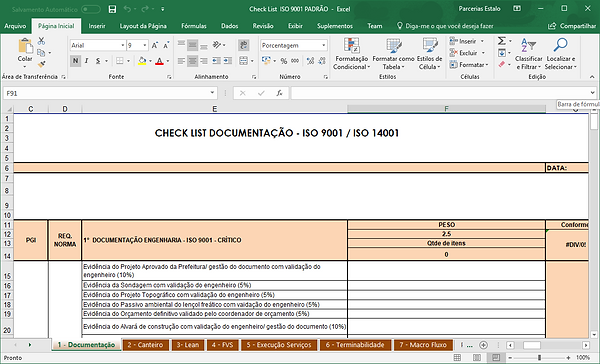This screenshot has height=364, width=600.
Task: Click the decrease decimal icon
Action: pyautogui.click(x=322, y=61)
